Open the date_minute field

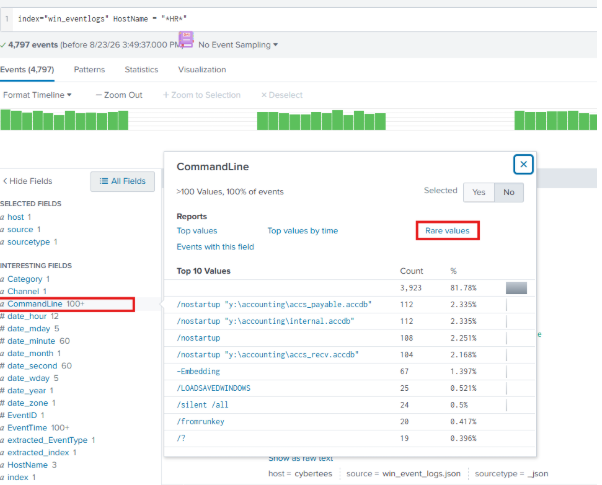coord(31,341)
